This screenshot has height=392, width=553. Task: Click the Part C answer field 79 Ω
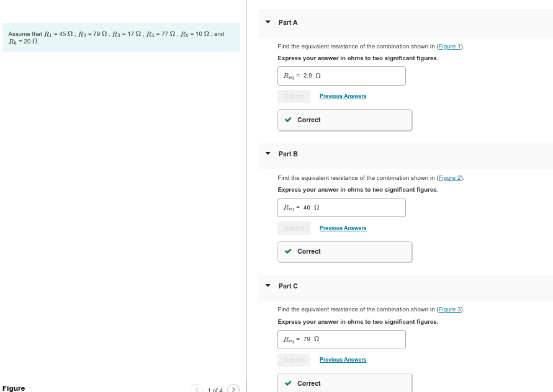coord(341,339)
